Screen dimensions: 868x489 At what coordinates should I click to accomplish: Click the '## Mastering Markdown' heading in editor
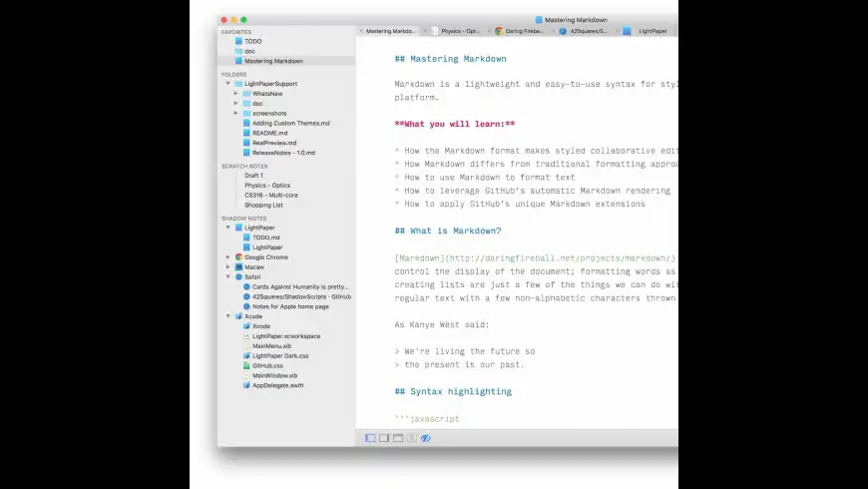[x=450, y=59]
